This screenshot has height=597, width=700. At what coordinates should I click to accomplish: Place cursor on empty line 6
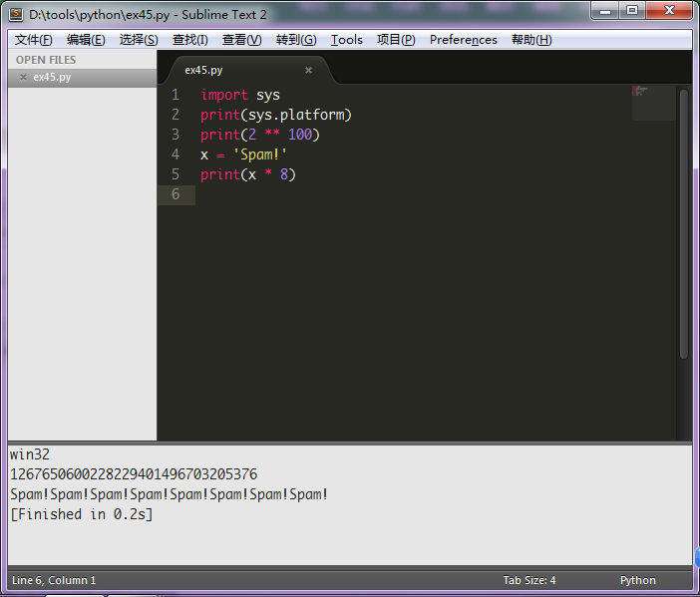399,194
